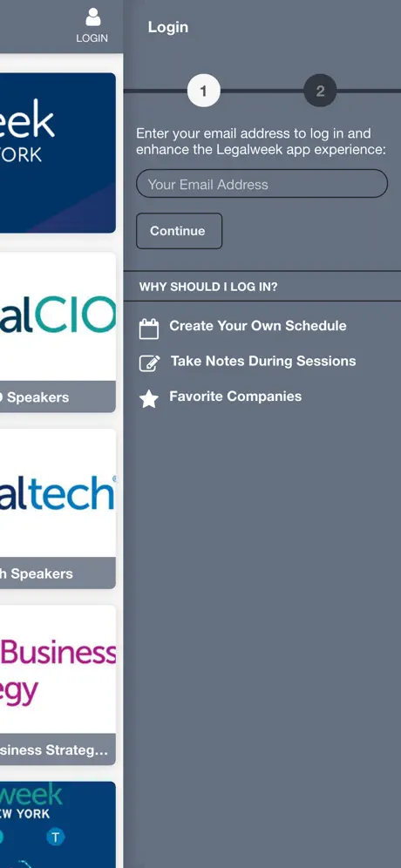Click the Create Your Own Schedule text

coord(258,326)
